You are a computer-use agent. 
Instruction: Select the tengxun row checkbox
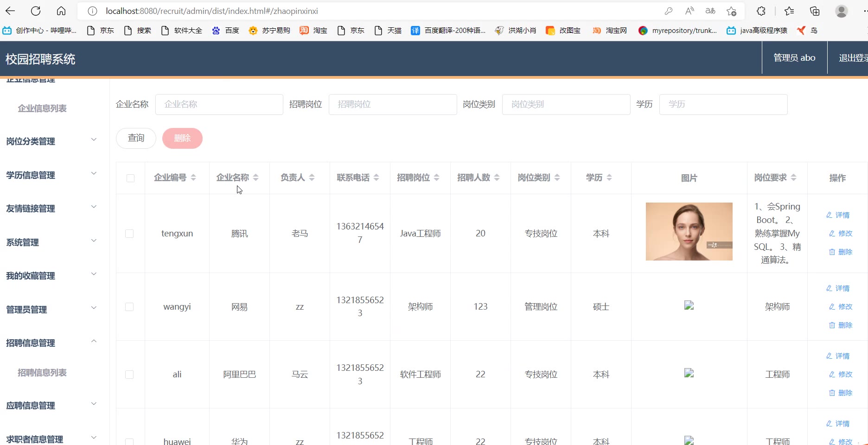(x=129, y=234)
